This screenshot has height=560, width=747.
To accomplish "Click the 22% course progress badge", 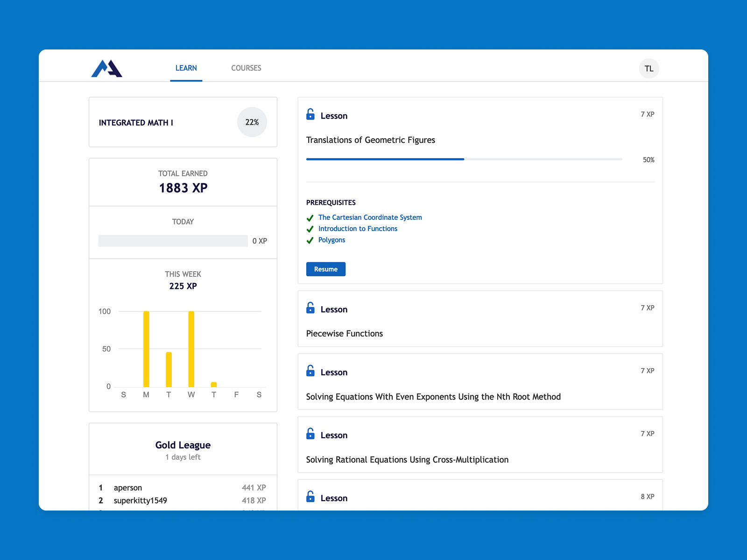I will tap(252, 122).
